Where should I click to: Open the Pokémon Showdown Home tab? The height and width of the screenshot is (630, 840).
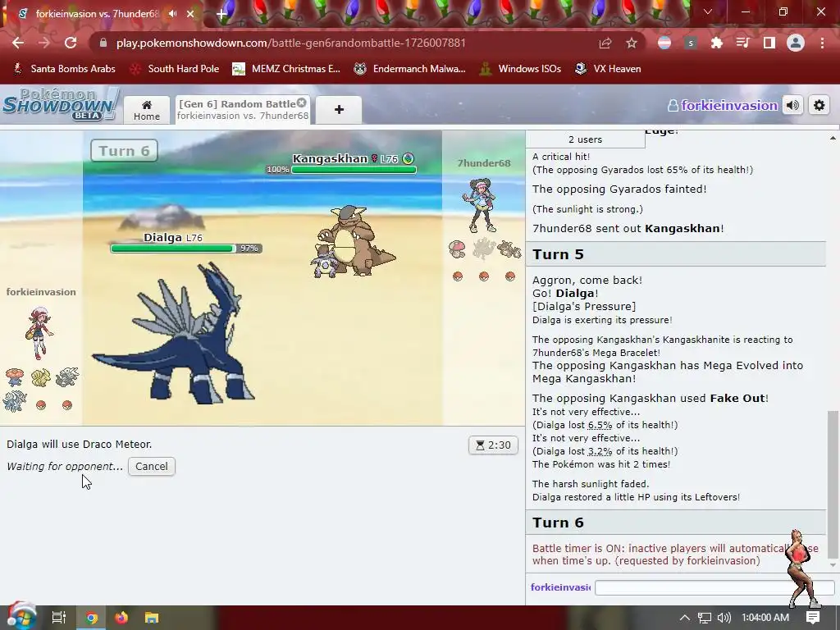tap(147, 110)
